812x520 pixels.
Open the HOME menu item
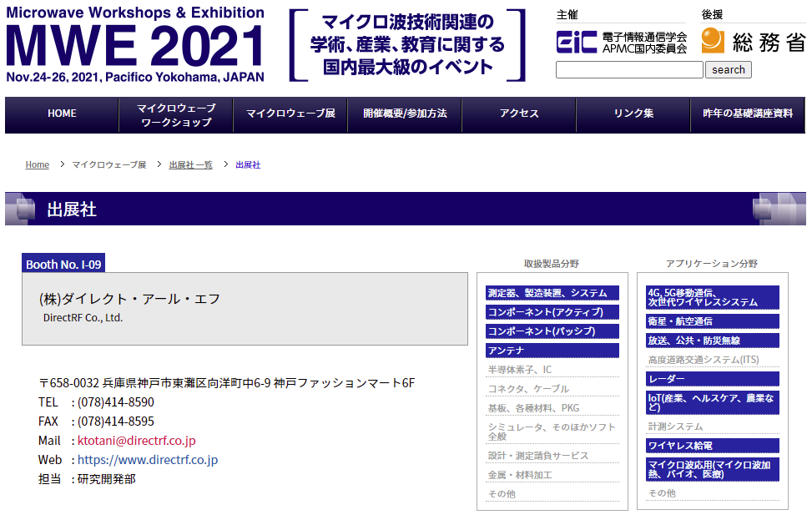(62, 114)
